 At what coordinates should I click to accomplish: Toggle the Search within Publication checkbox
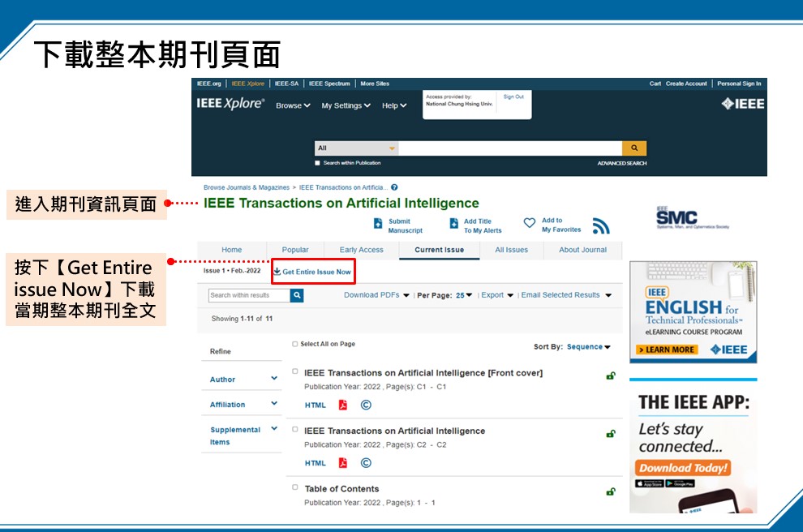[317, 163]
